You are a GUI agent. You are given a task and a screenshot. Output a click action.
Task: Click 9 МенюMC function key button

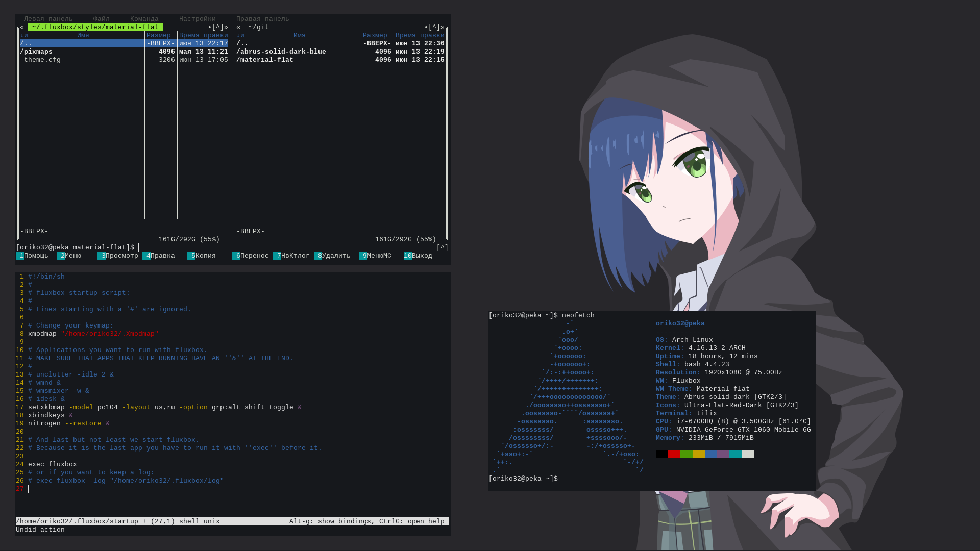click(x=375, y=256)
